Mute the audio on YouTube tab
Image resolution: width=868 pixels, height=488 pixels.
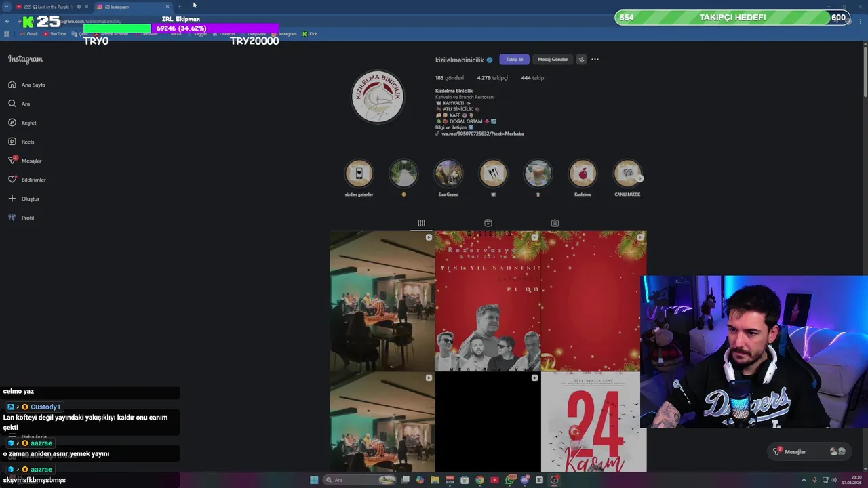point(78,7)
